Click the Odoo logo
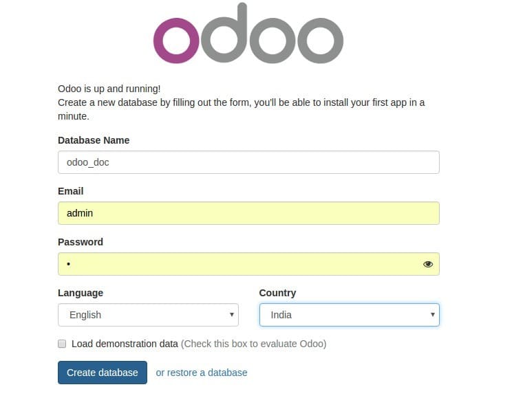Screen dimensions: 512x420 click(x=248, y=32)
